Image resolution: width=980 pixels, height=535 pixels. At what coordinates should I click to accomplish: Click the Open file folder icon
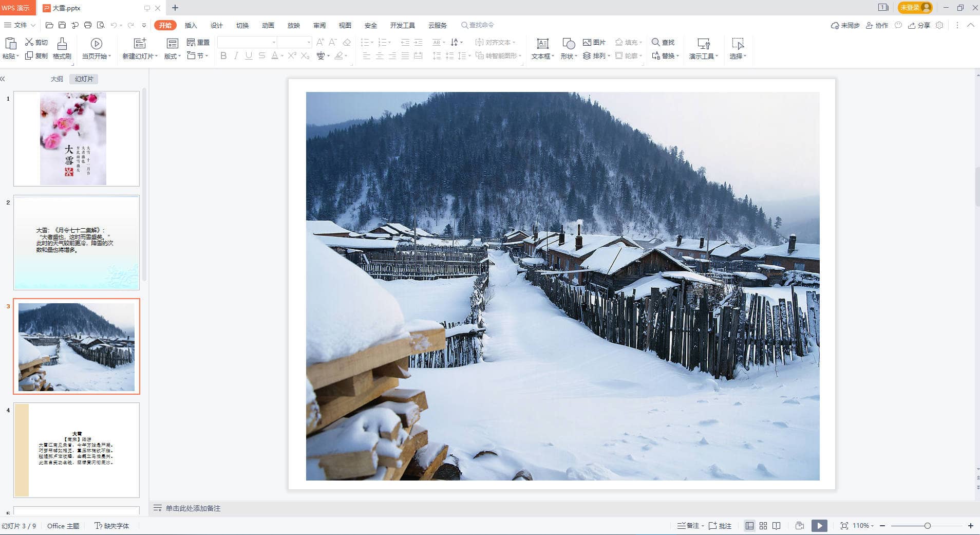pyautogui.click(x=49, y=25)
